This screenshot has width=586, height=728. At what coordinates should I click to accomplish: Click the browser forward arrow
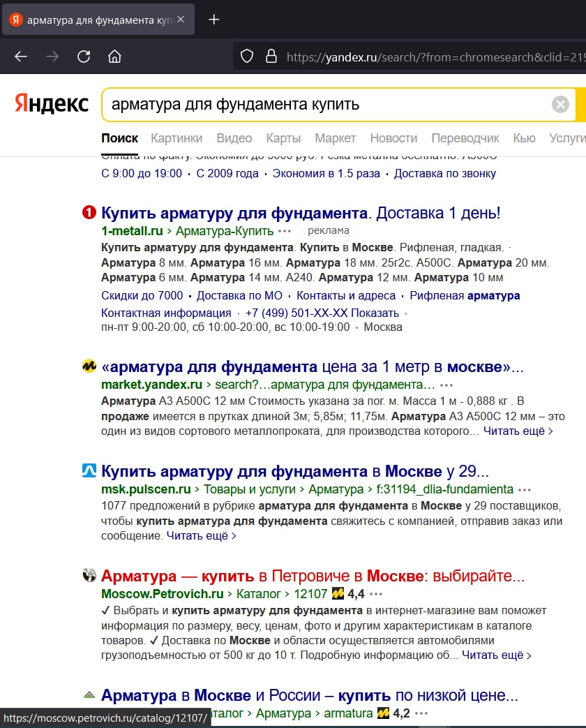point(52,57)
